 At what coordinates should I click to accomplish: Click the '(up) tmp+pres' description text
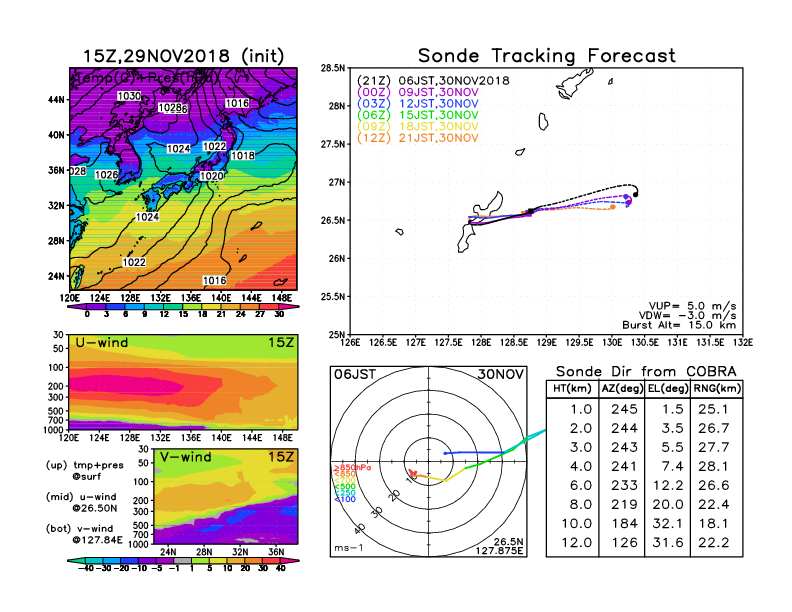point(84,465)
